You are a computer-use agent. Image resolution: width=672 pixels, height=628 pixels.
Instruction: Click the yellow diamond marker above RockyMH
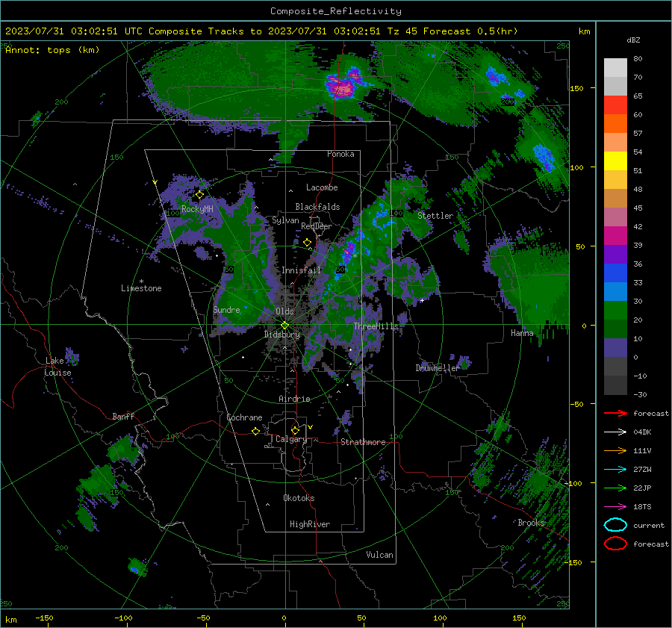(x=199, y=195)
